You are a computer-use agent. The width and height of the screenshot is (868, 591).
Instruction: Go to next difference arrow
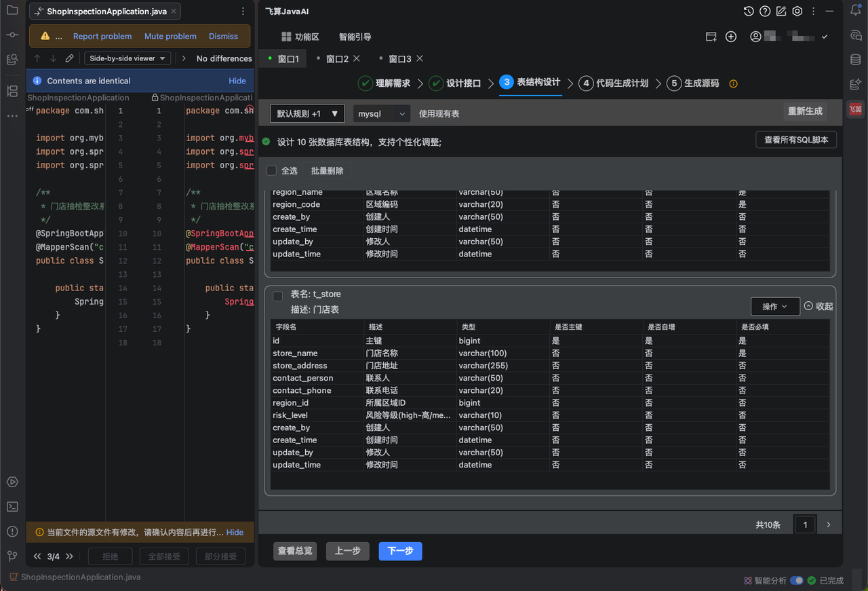[54, 58]
